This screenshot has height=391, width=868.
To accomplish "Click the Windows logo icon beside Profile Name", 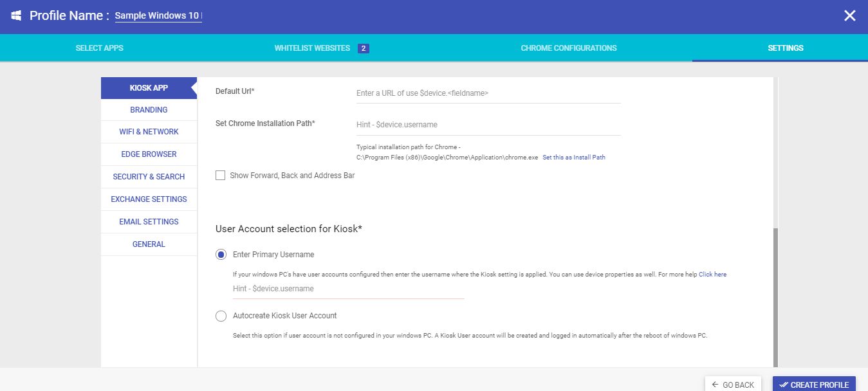I will [16, 15].
